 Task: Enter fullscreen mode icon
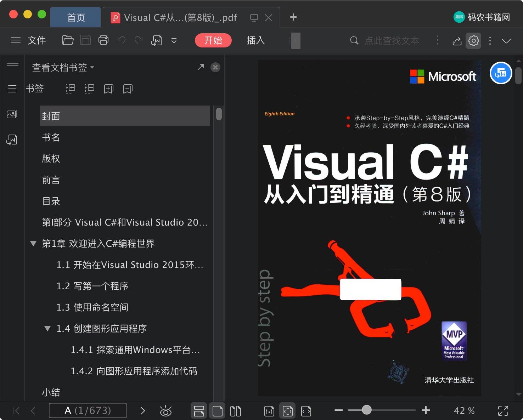click(503, 411)
